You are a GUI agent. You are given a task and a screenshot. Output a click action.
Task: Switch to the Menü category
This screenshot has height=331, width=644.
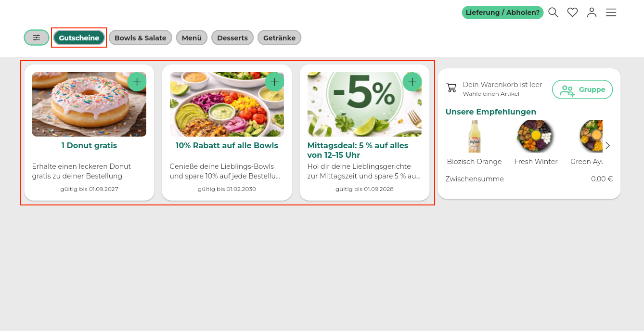(192, 38)
